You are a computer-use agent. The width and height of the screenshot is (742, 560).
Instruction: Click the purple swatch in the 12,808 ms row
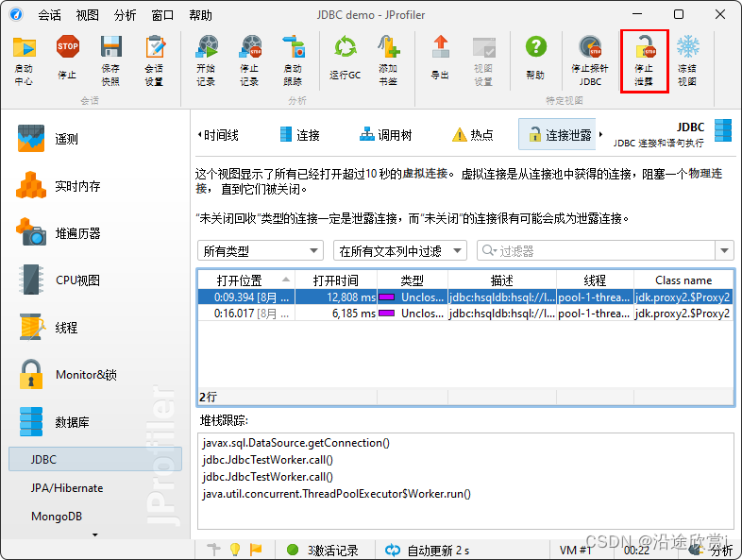click(x=387, y=297)
